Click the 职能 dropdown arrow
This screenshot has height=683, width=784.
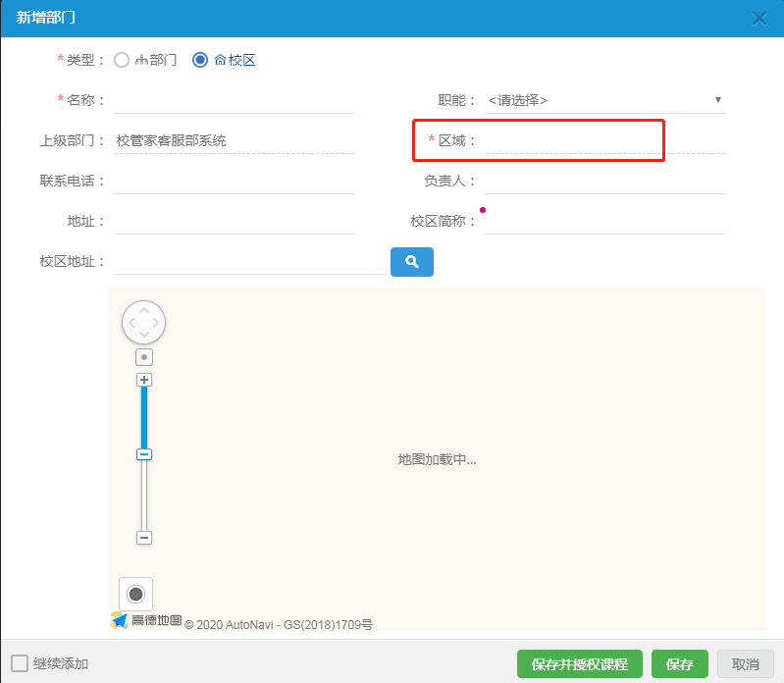click(718, 100)
